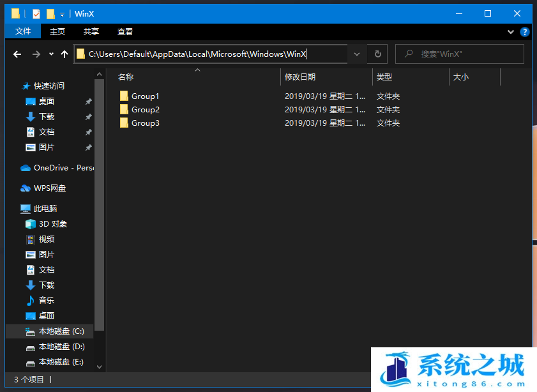Open the Customize Quick Access Toolbar dropdown
The width and height of the screenshot is (537, 392).
coord(63,14)
